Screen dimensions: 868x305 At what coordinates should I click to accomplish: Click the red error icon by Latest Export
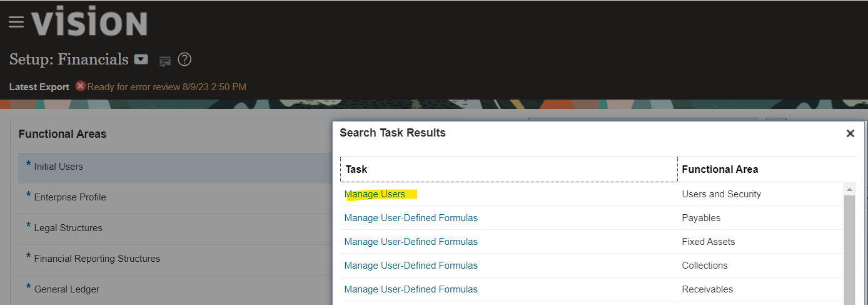(80, 86)
